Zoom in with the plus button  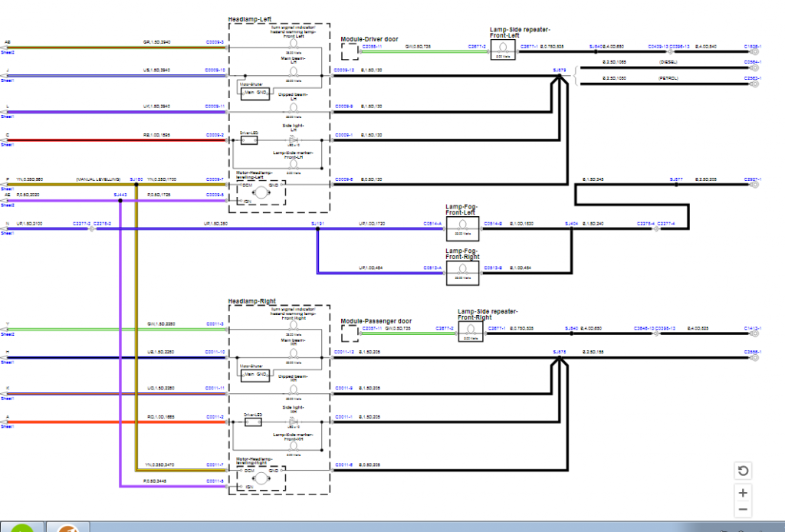(743, 493)
